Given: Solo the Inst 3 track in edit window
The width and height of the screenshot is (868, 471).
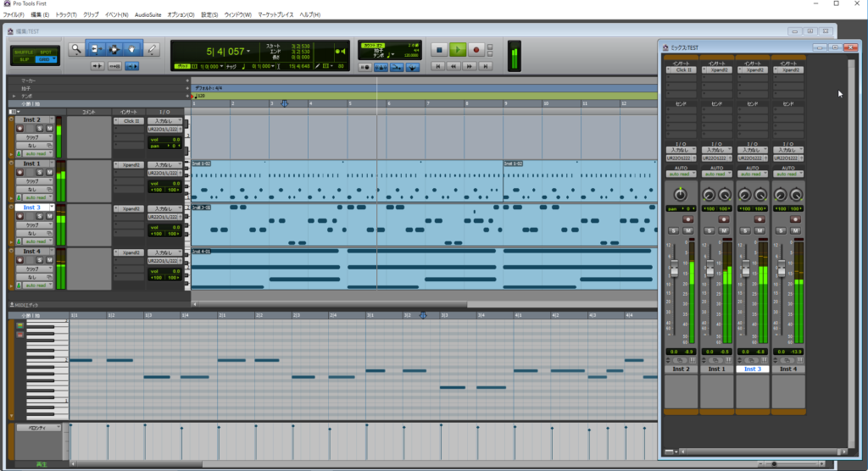Looking at the screenshot, I should tap(40, 217).
